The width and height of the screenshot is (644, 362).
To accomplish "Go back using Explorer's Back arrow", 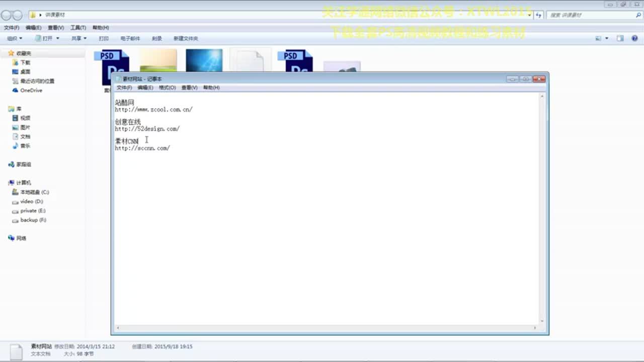I will pyautogui.click(x=7, y=15).
